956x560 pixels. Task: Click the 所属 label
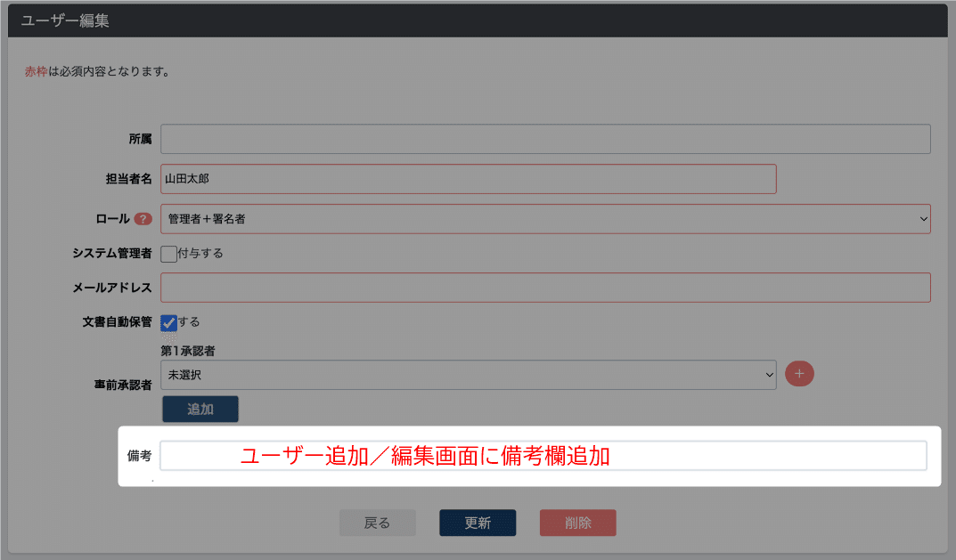coord(140,139)
